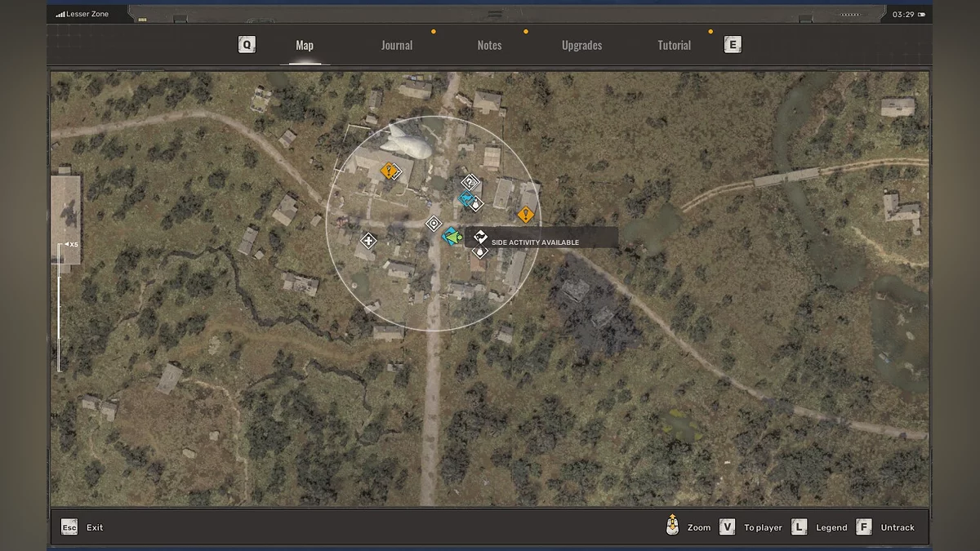Click the Side Activity Available tooltip
The image size is (980, 551).
click(541, 238)
